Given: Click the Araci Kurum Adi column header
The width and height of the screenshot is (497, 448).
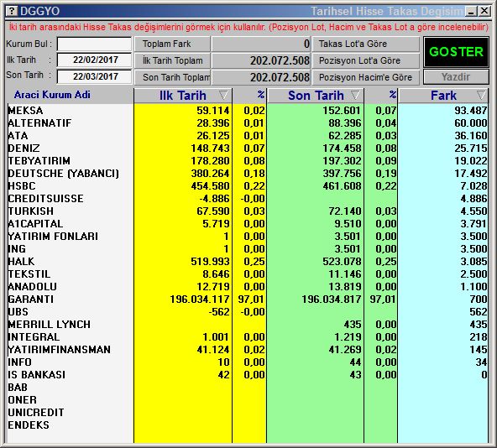Looking at the screenshot, I should click(x=52, y=95).
